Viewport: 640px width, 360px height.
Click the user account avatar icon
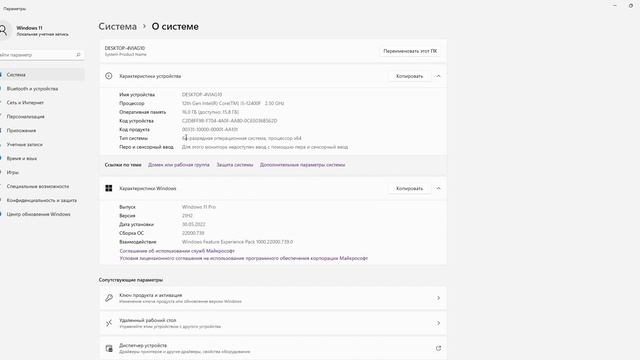coord(3,31)
